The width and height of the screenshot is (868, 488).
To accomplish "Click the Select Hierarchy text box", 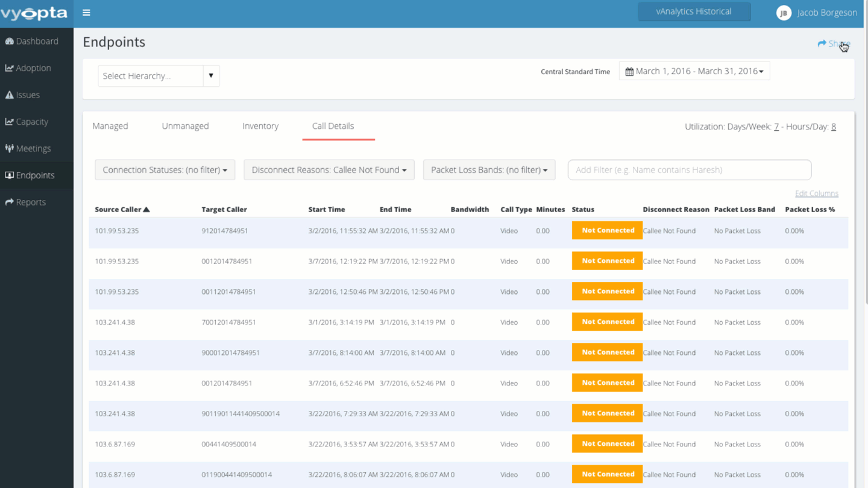I will (151, 76).
